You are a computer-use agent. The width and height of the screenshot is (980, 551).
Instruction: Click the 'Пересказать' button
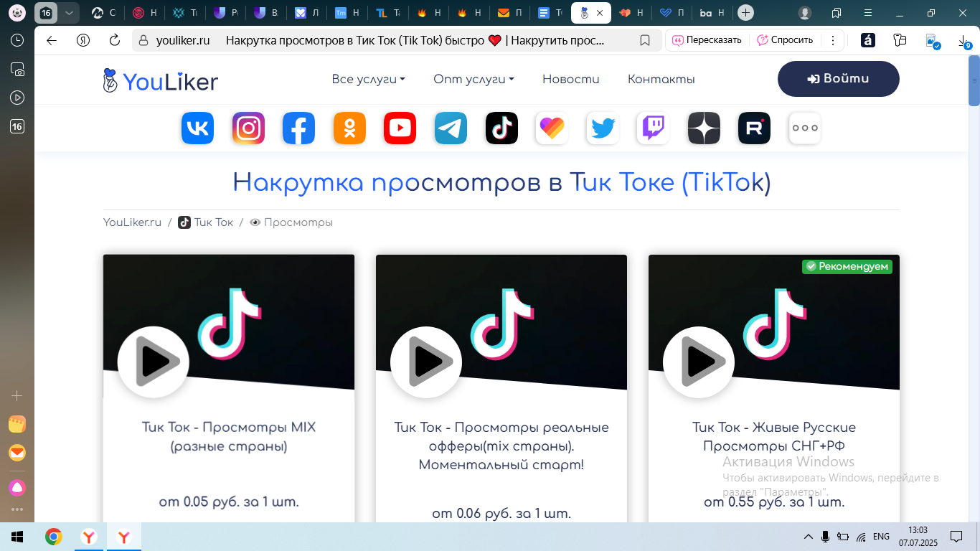coord(707,40)
